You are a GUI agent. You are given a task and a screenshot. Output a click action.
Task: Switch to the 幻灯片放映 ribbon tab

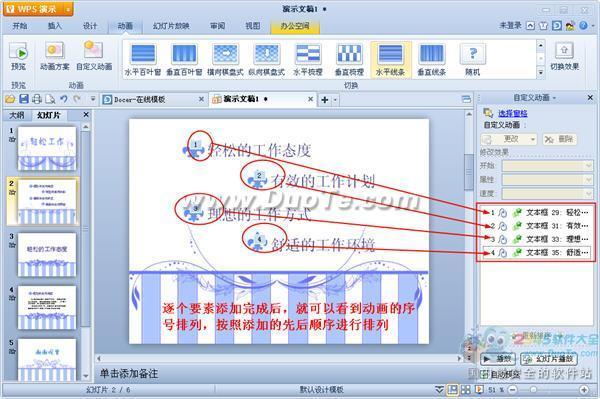(x=171, y=26)
